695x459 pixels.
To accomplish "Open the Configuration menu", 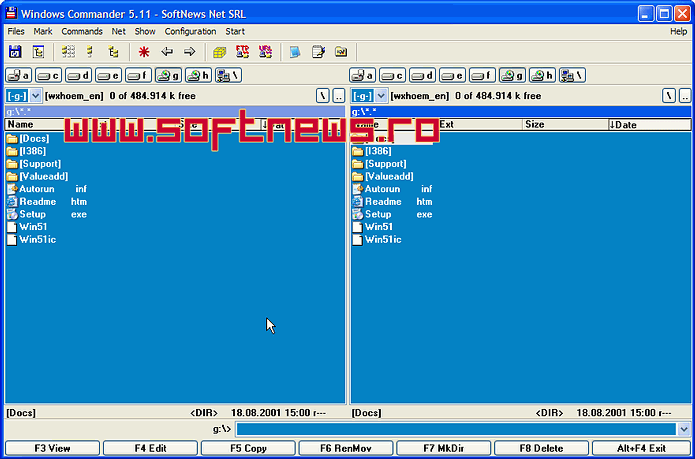I will pyautogui.click(x=191, y=31).
